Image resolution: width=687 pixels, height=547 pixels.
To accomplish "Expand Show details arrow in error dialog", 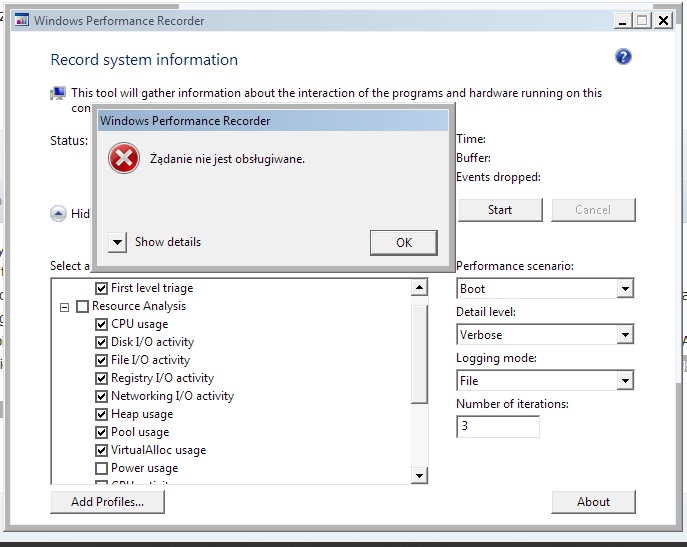I will click(117, 242).
